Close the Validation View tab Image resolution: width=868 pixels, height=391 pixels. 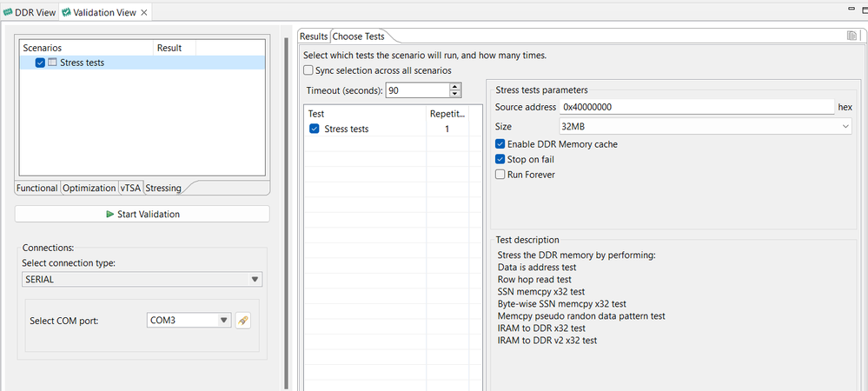(x=144, y=12)
